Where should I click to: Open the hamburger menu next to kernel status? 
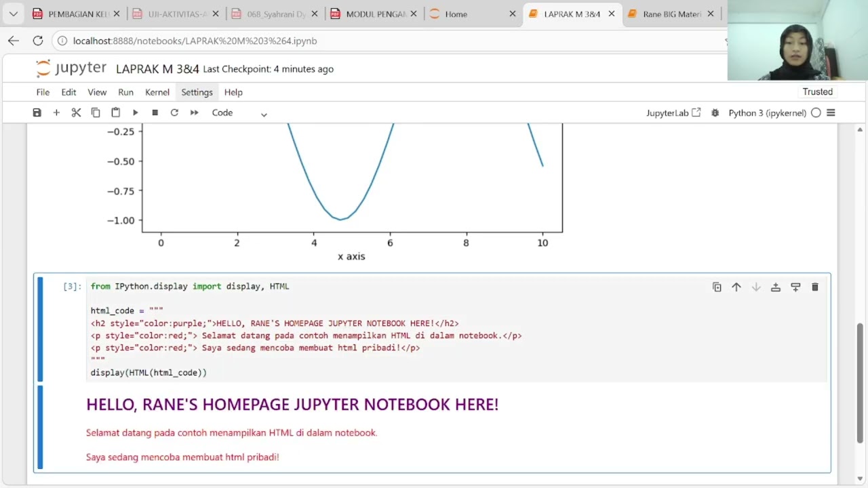tap(831, 113)
